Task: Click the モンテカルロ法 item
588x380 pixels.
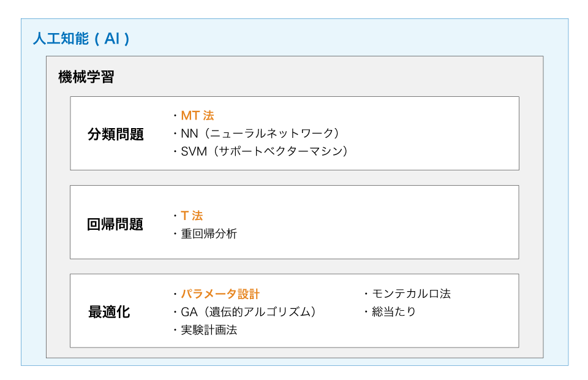Action: tap(412, 294)
